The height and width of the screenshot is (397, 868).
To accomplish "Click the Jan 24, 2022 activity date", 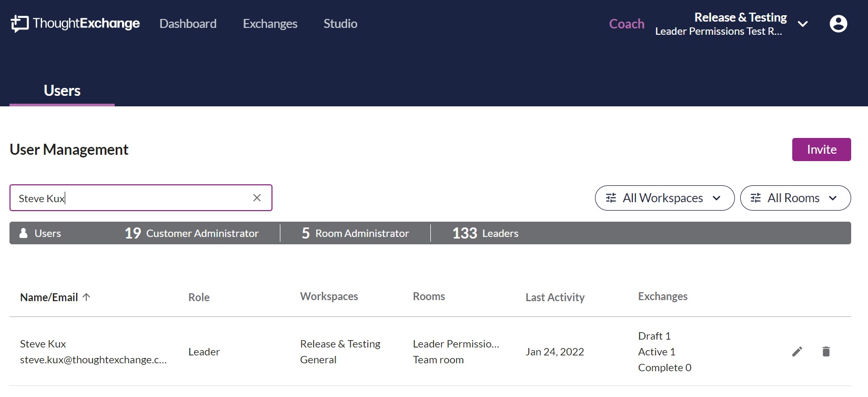I will [x=554, y=352].
